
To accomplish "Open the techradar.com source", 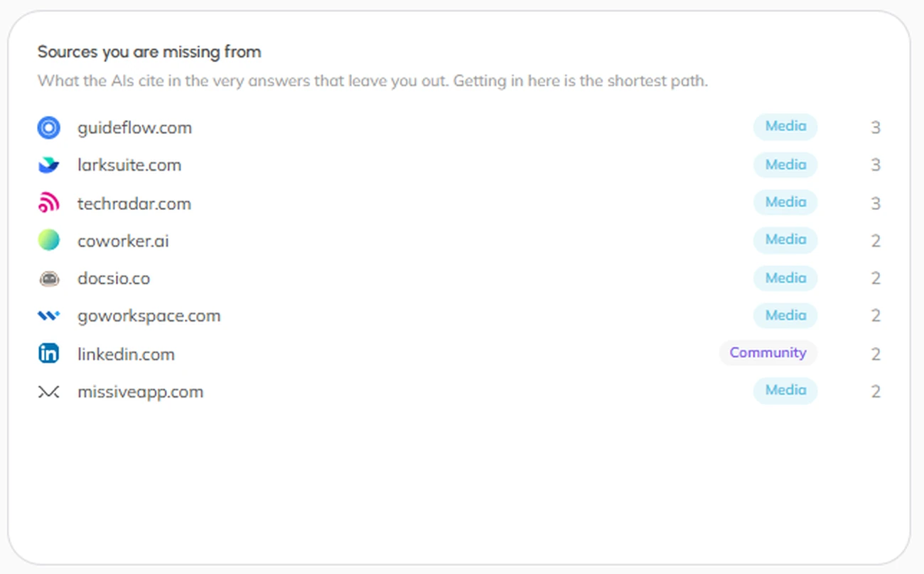I will (134, 203).
